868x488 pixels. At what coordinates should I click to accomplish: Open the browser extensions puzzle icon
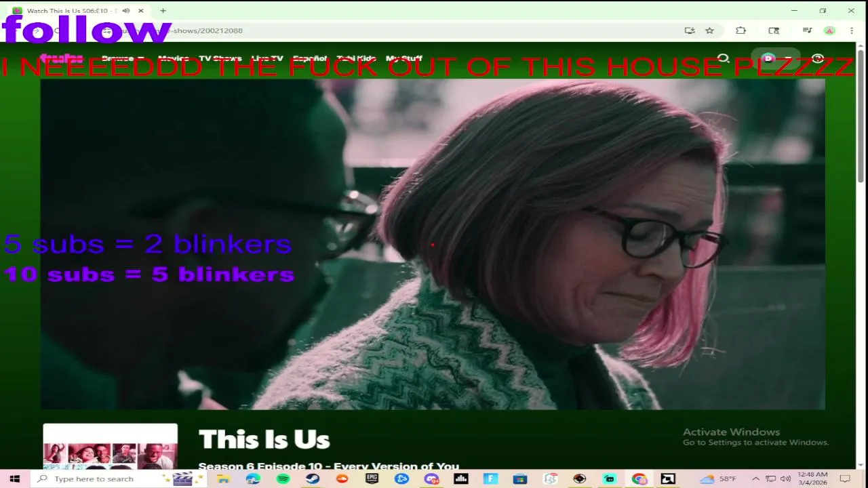point(741,30)
